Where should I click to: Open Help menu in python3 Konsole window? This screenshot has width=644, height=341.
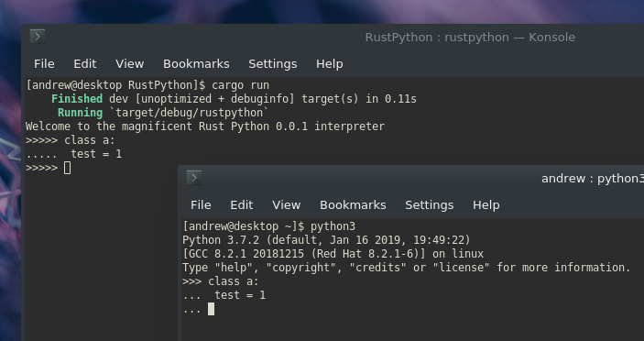(x=486, y=205)
